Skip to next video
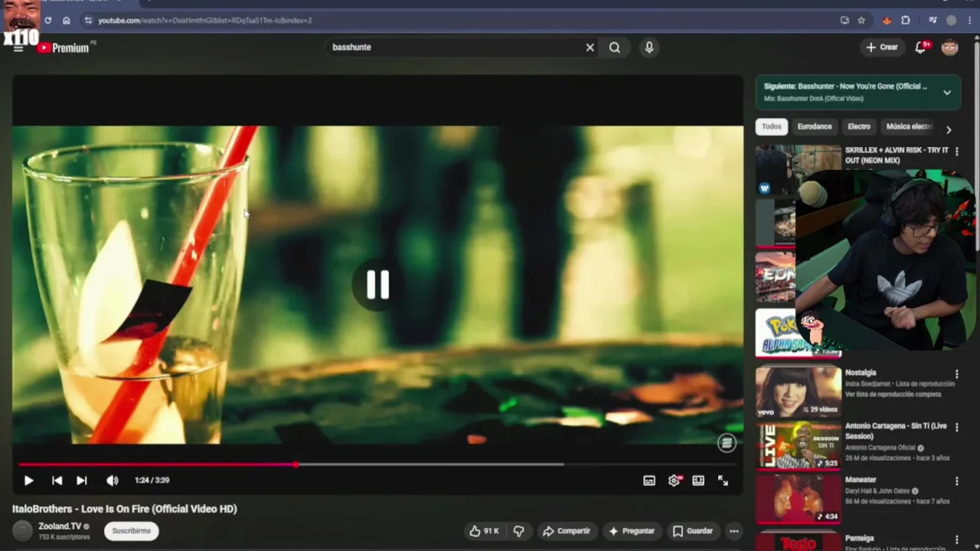The image size is (980, 551). coord(81,481)
